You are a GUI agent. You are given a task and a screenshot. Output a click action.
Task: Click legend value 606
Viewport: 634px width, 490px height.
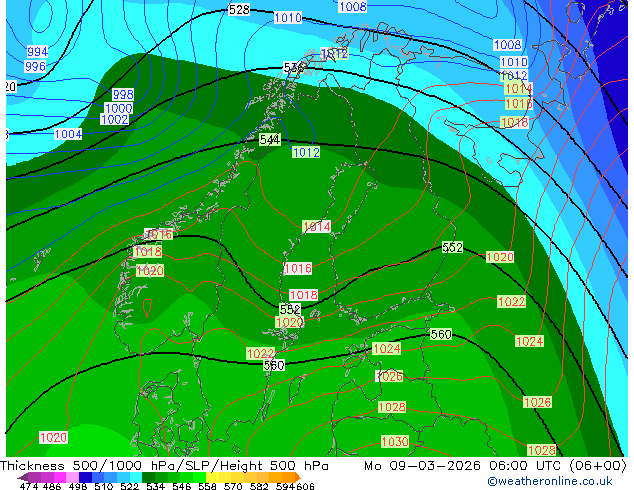(305, 486)
